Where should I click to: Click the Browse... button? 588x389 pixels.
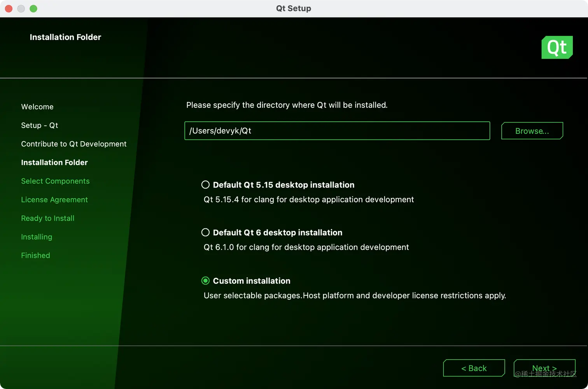click(532, 131)
